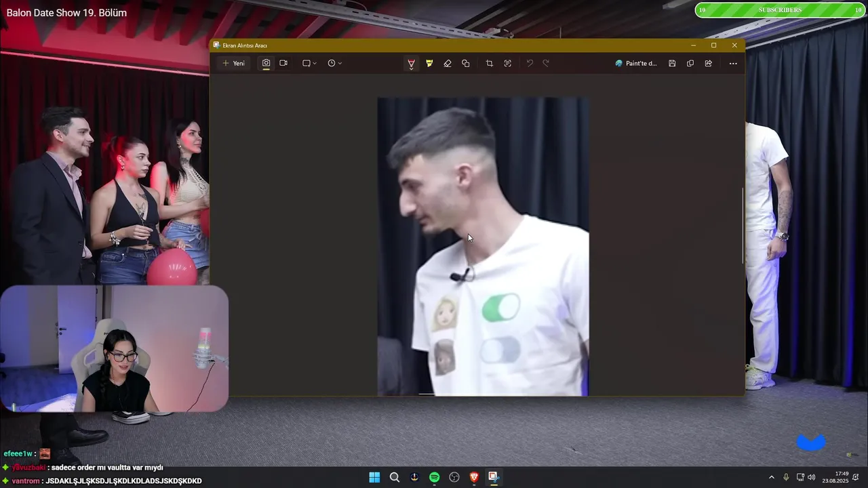This screenshot has height=488, width=868.
Task: Edit in Paint via Paint'te button
Action: pos(636,63)
